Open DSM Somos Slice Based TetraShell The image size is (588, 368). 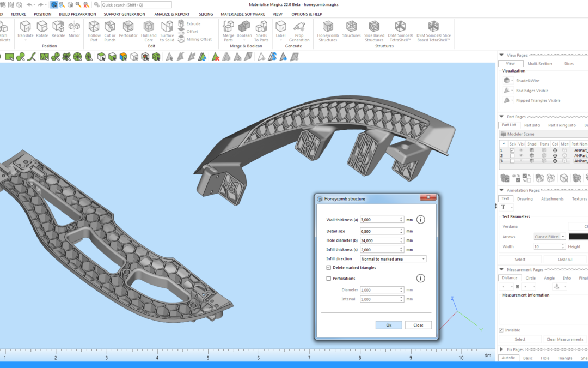click(433, 31)
